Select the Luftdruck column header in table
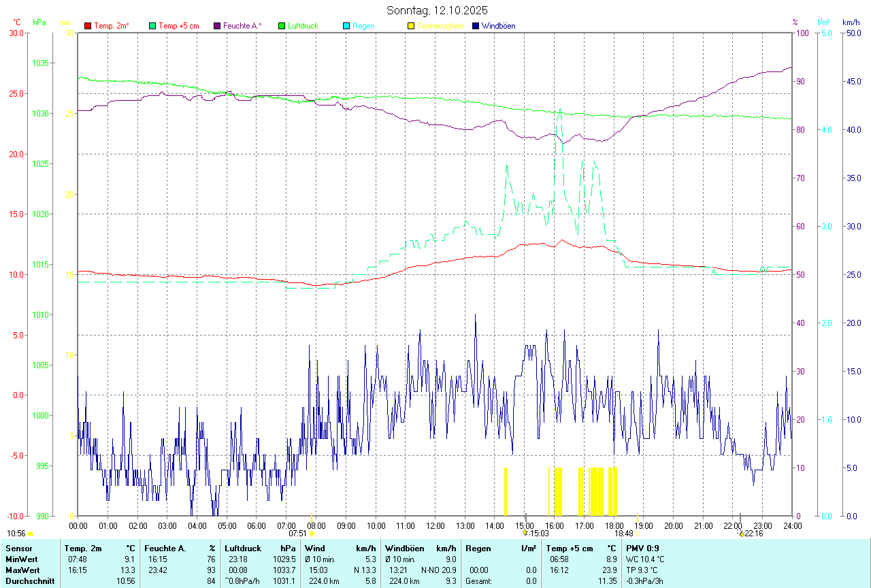The height and width of the screenshot is (588, 871). (243, 548)
